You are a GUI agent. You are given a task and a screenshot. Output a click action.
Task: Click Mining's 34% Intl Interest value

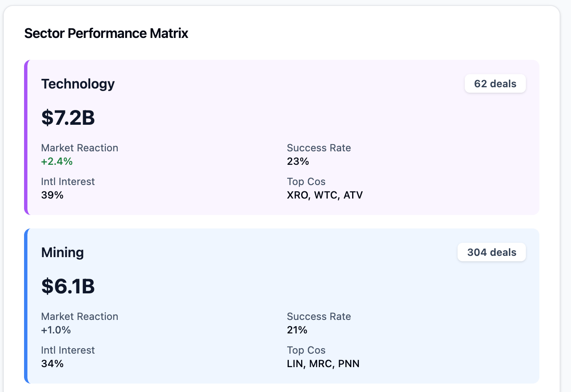tap(52, 364)
